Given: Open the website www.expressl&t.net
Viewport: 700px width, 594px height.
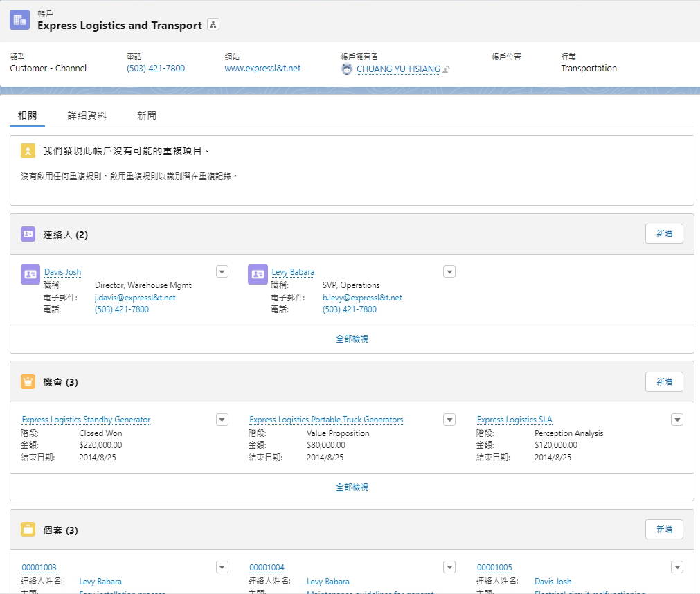Looking at the screenshot, I should (262, 69).
